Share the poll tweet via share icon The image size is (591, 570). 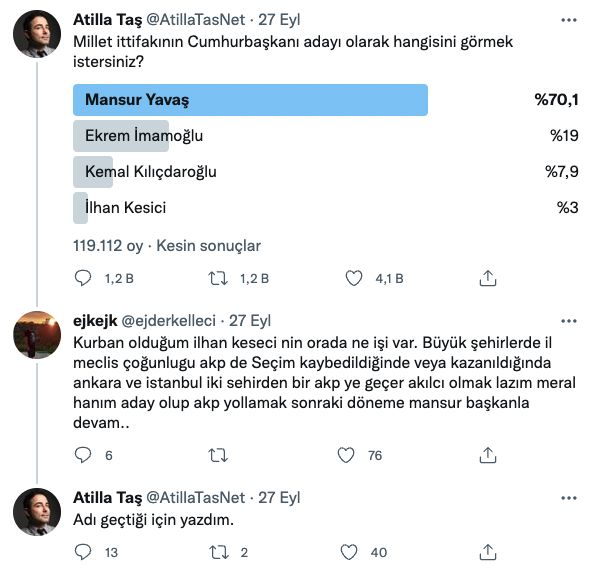488,278
